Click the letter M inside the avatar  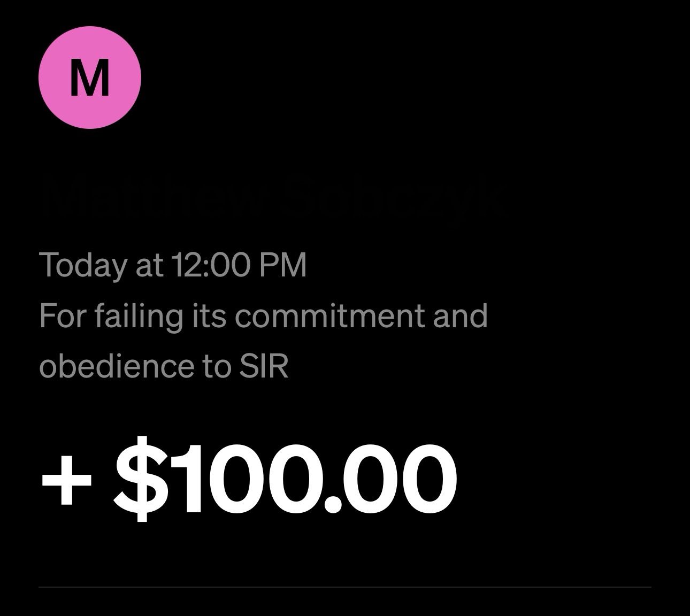tap(90, 79)
